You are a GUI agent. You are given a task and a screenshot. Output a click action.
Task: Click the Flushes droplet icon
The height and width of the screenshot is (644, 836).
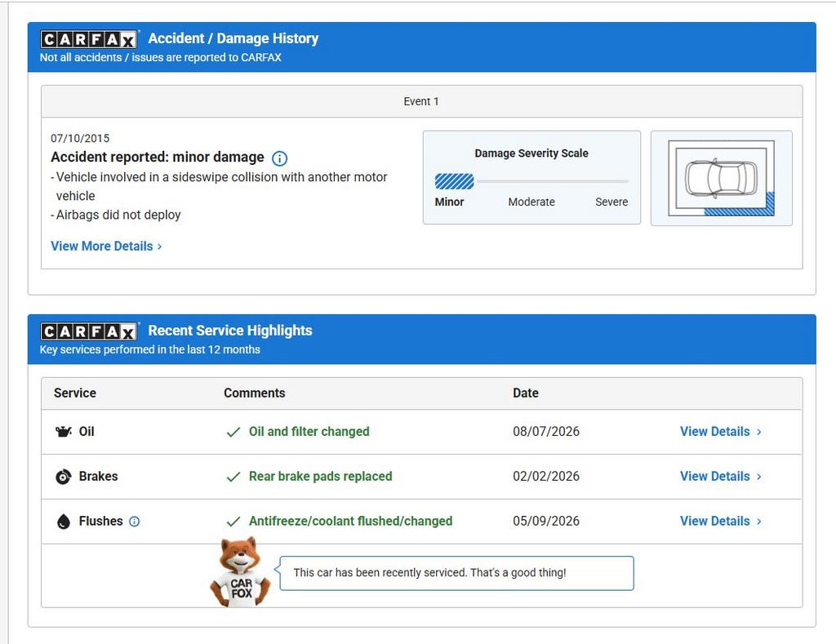64,522
